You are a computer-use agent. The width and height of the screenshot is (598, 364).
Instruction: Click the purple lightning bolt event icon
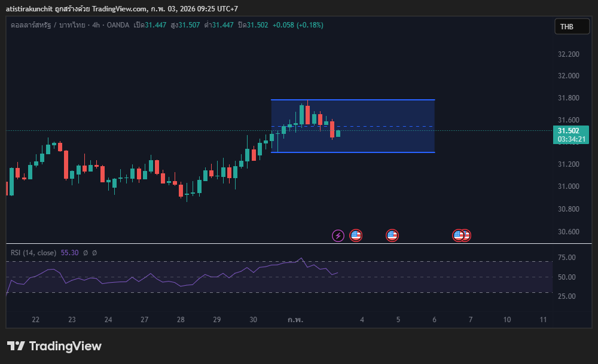(x=338, y=235)
